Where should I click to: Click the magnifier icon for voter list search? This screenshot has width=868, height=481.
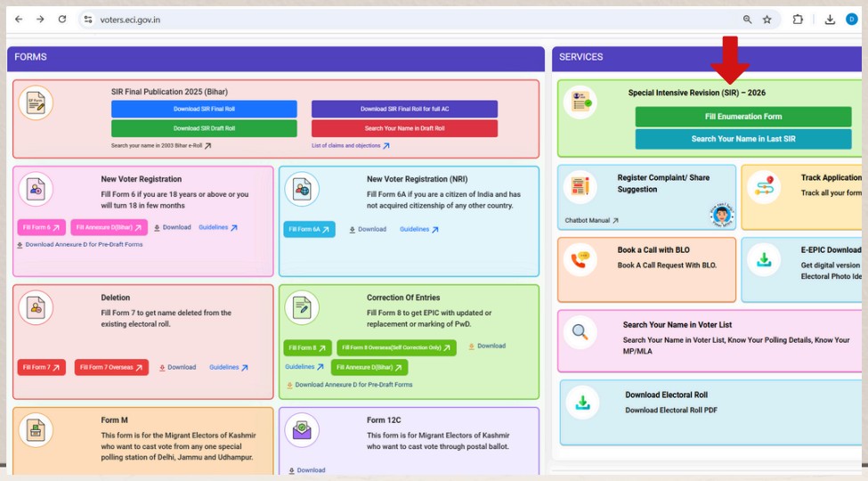pos(580,332)
